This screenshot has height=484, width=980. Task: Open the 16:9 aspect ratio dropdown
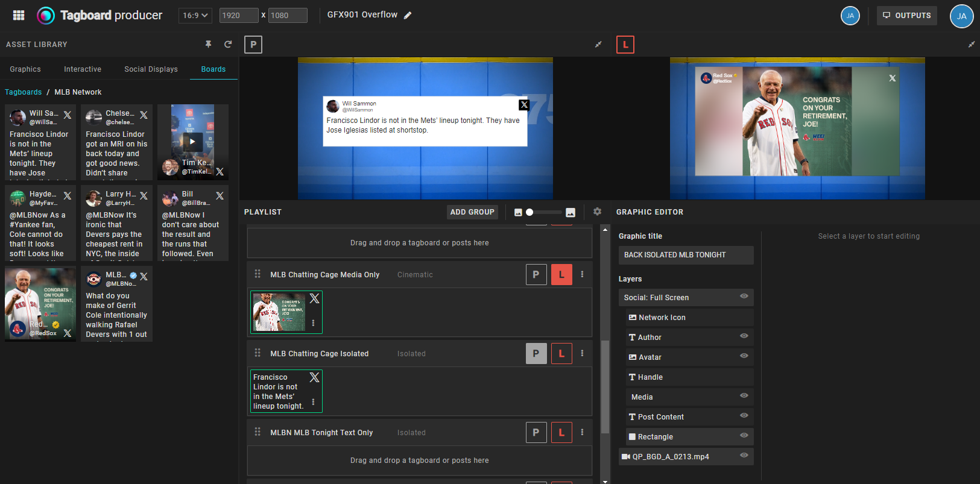(x=195, y=15)
